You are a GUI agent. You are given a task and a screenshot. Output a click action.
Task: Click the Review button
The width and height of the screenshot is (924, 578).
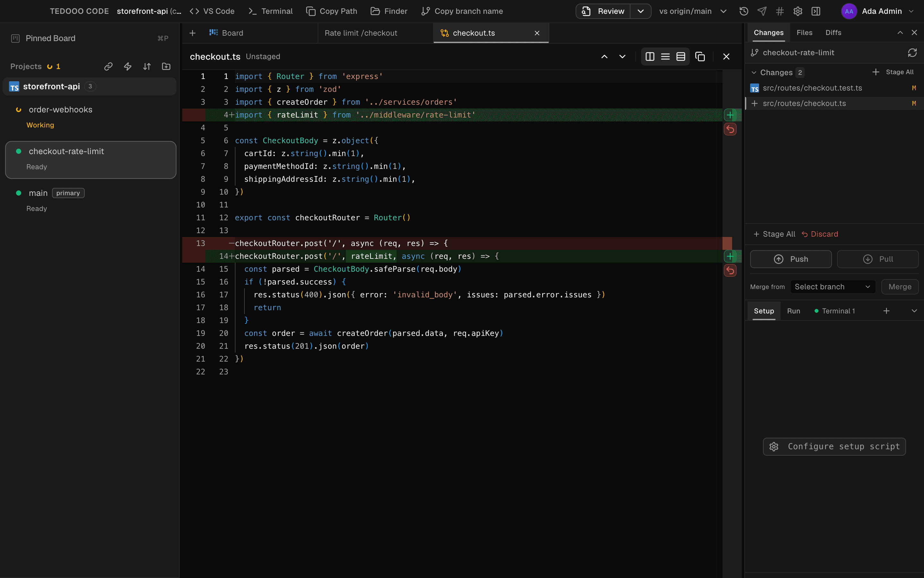(x=603, y=12)
